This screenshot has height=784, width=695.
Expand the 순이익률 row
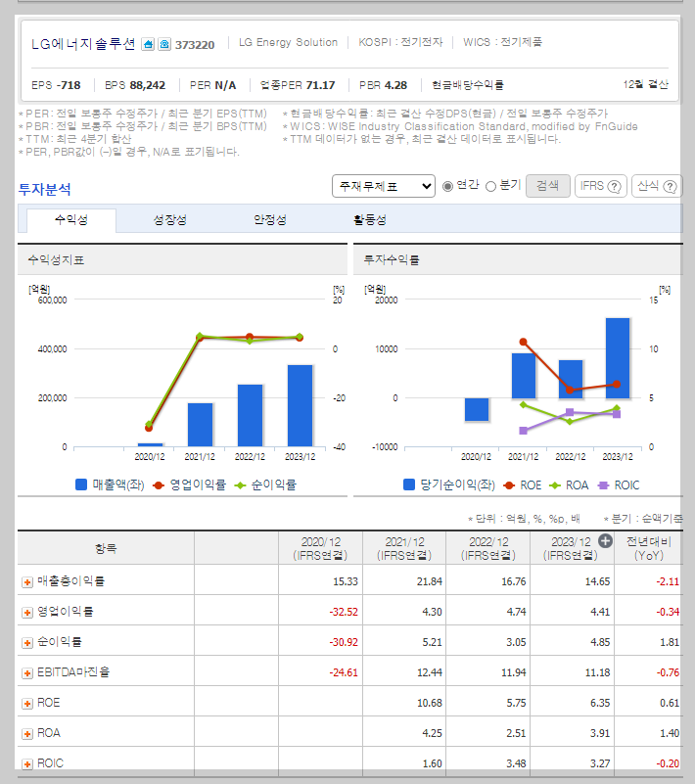27,643
